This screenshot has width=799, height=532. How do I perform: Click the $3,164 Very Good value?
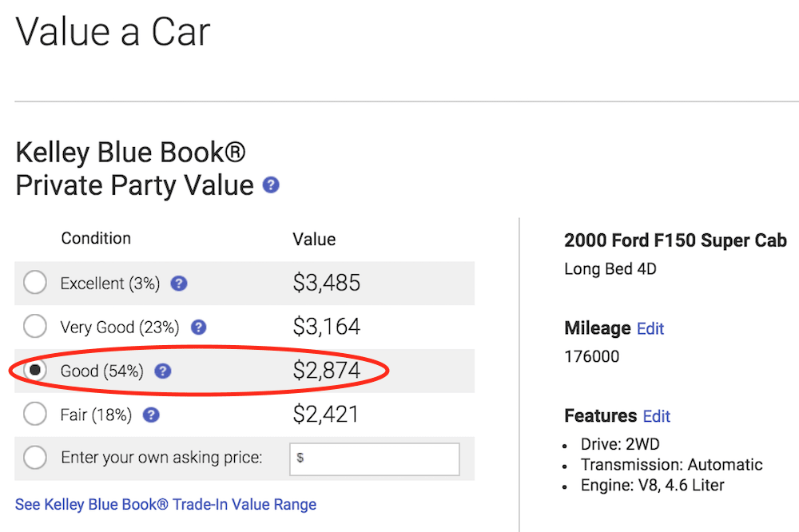[327, 327]
